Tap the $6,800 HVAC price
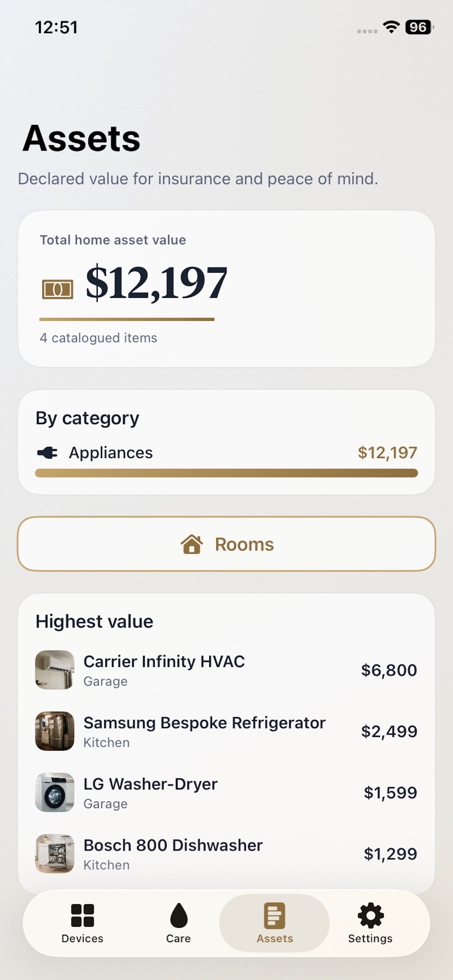 pos(389,670)
